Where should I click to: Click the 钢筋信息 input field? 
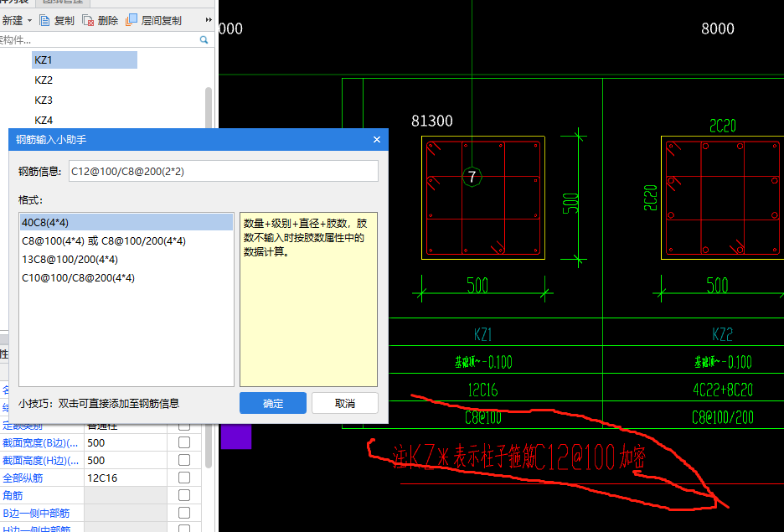(x=224, y=172)
